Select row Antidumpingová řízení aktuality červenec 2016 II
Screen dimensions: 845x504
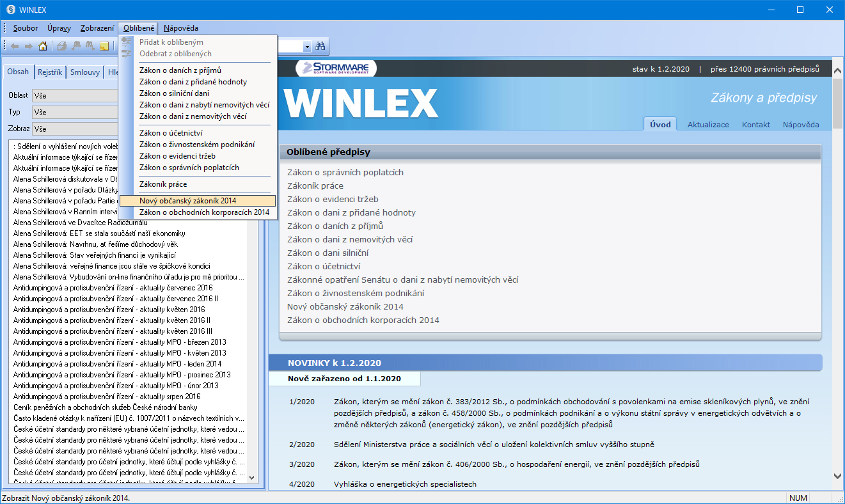pos(116,299)
